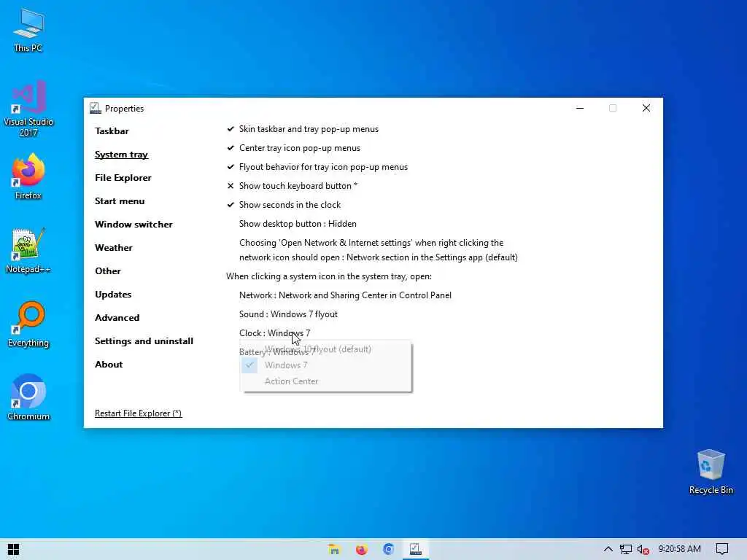Switch to the Advanced section

tap(117, 318)
